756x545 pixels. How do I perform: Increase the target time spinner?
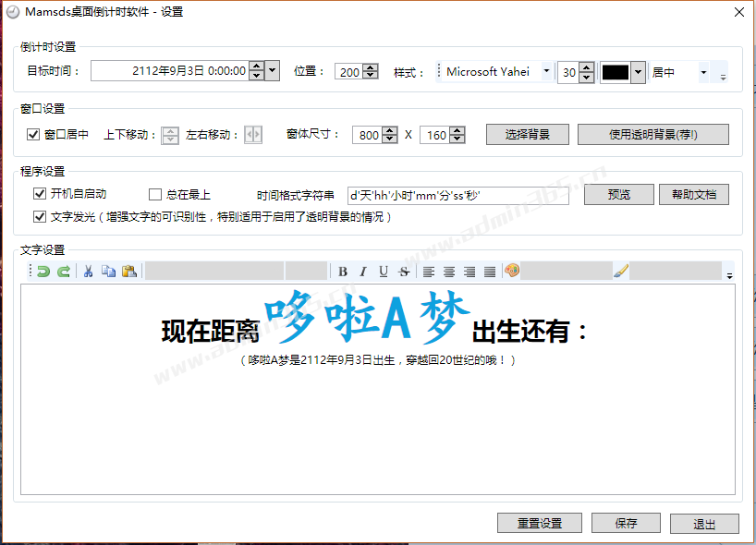[257, 66]
